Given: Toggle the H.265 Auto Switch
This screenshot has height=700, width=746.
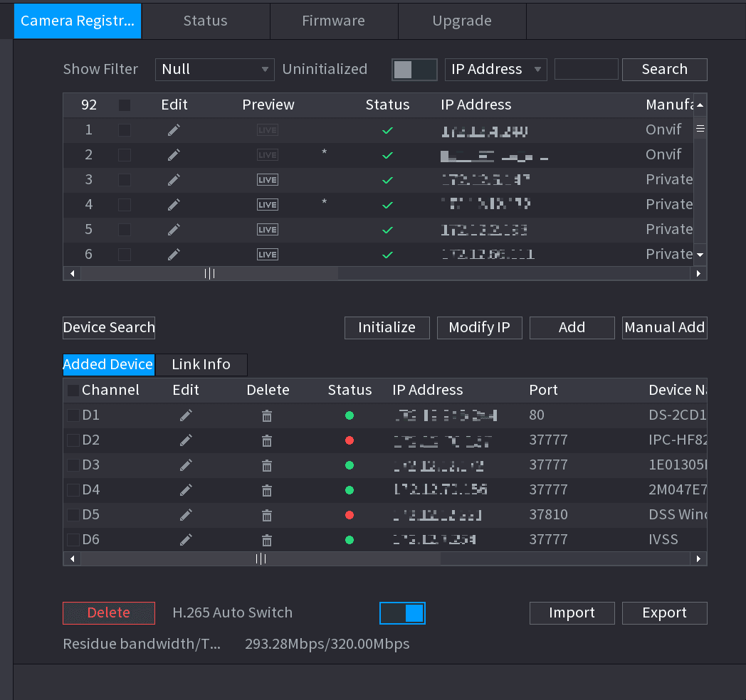Looking at the screenshot, I should click(x=402, y=613).
